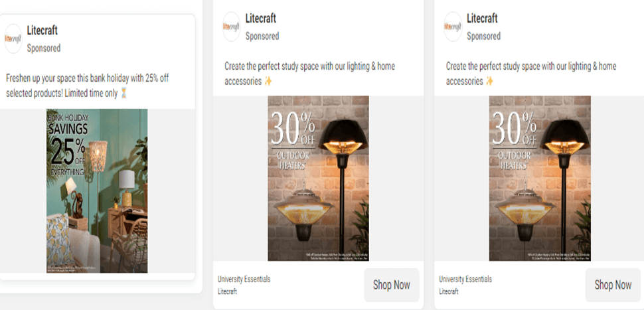Click the Sponsored label on the middle ad
This screenshot has height=310, width=644.
(x=262, y=36)
